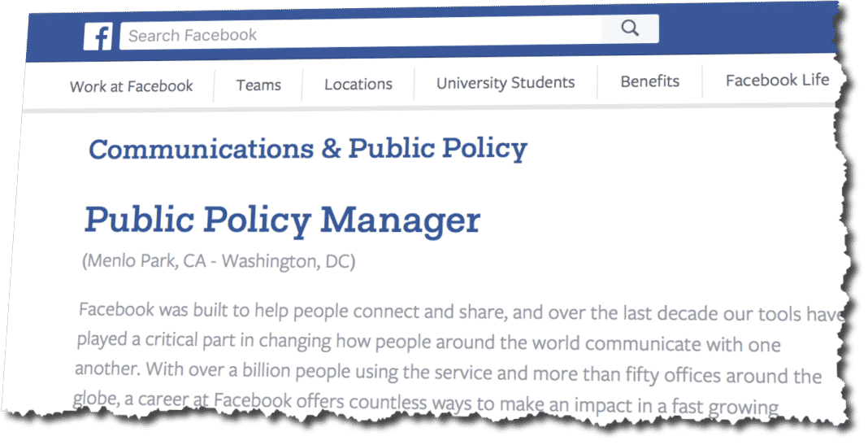868x445 pixels.
Task: Click the magnifying glass search button
Action: pos(630,28)
